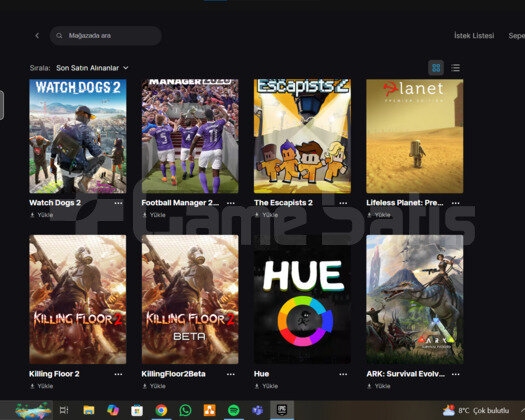Open WhatsApp from the taskbar
This screenshot has height=420, width=525.
[185, 410]
